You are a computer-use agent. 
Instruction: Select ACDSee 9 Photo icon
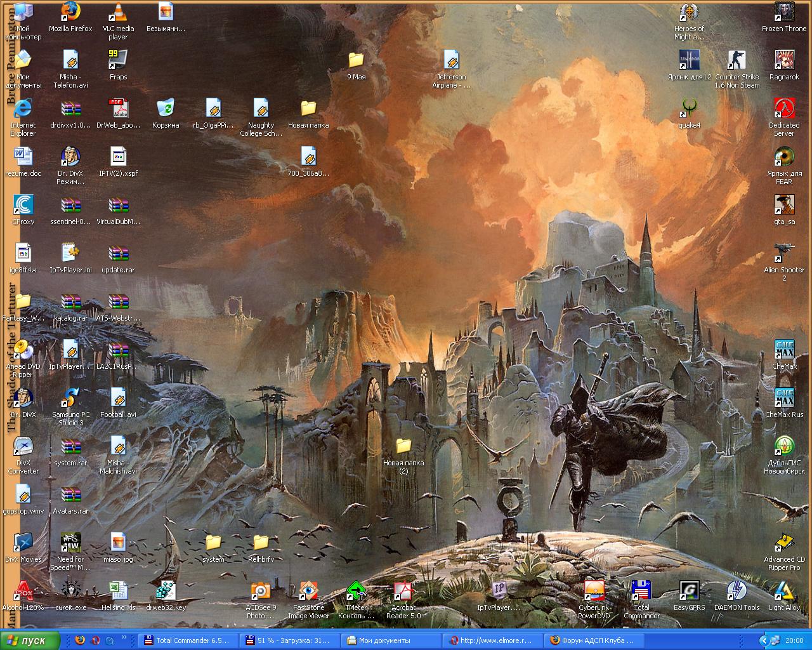[x=261, y=592]
